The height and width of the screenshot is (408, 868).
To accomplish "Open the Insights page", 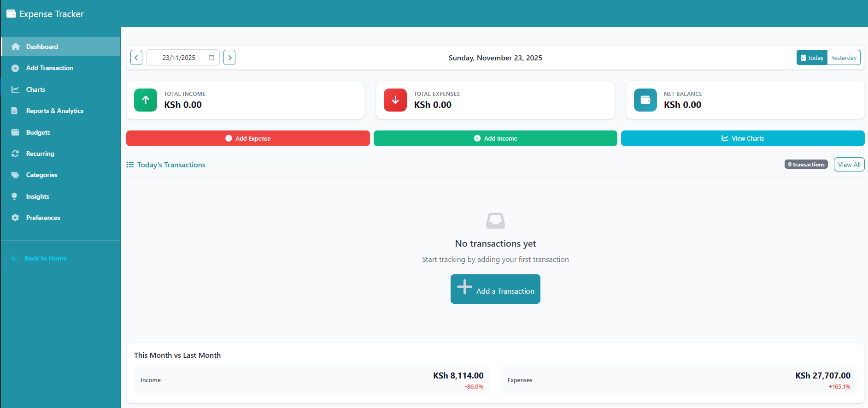I will point(61,196).
